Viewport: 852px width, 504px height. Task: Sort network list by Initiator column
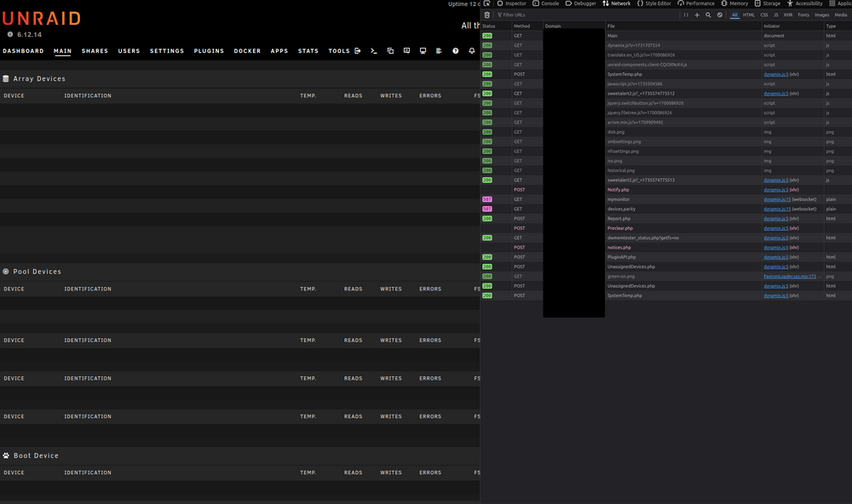pos(792,26)
